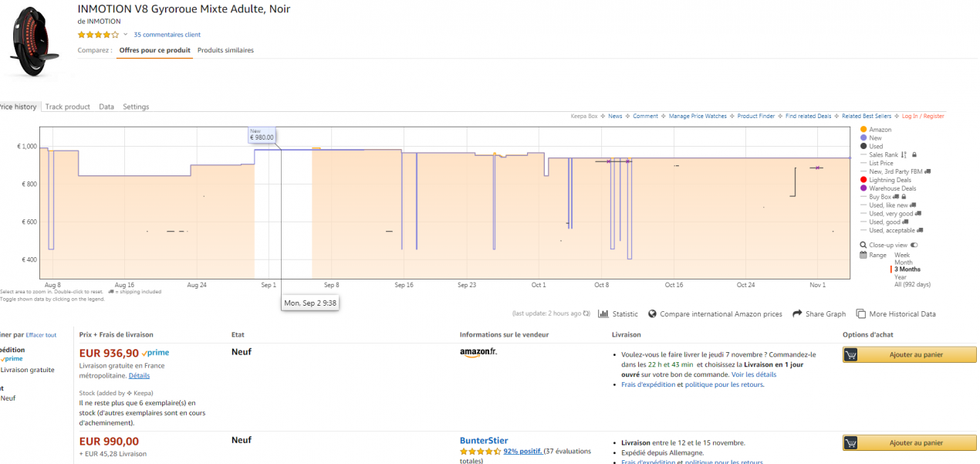The height and width of the screenshot is (464, 980).
Task: Switch to the Track product tab
Action: pyautogui.click(x=68, y=107)
